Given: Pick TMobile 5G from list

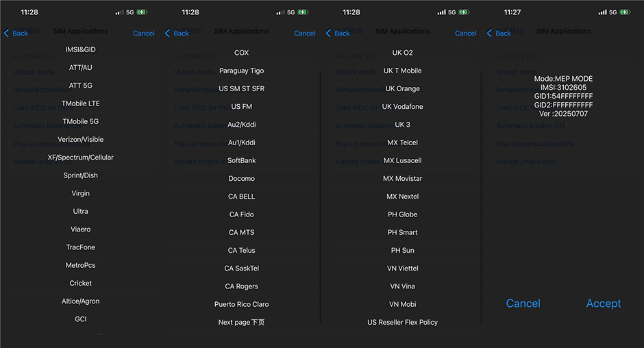Looking at the screenshot, I should point(81,122).
